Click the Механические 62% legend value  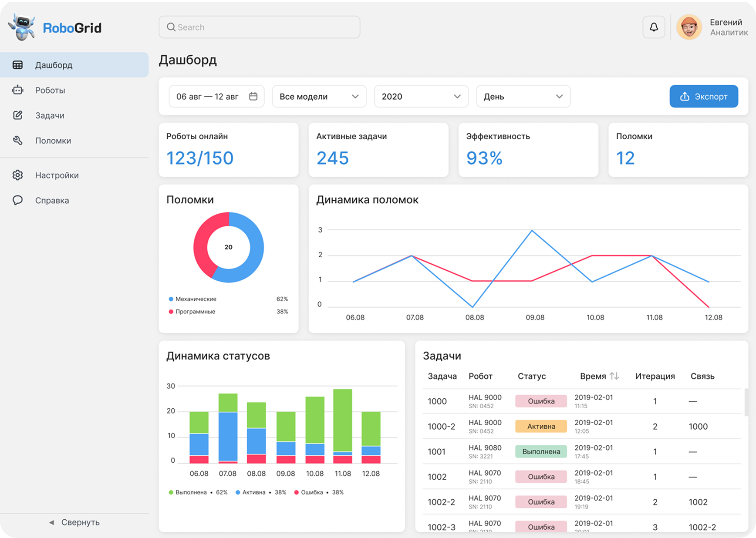(x=282, y=299)
